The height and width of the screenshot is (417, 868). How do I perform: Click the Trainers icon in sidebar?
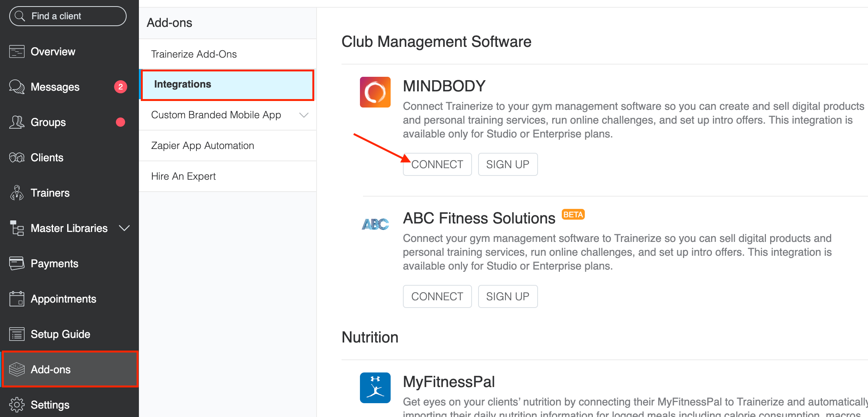click(15, 193)
